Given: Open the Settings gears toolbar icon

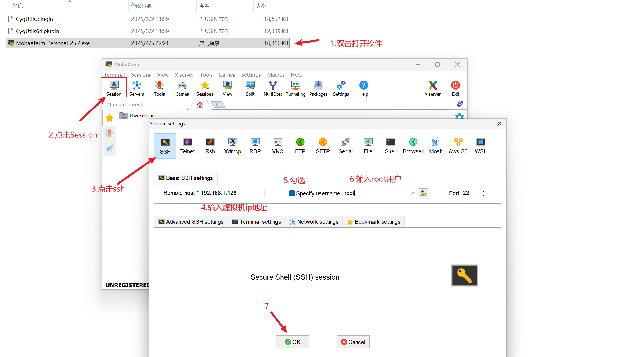Looking at the screenshot, I should click(341, 88).
